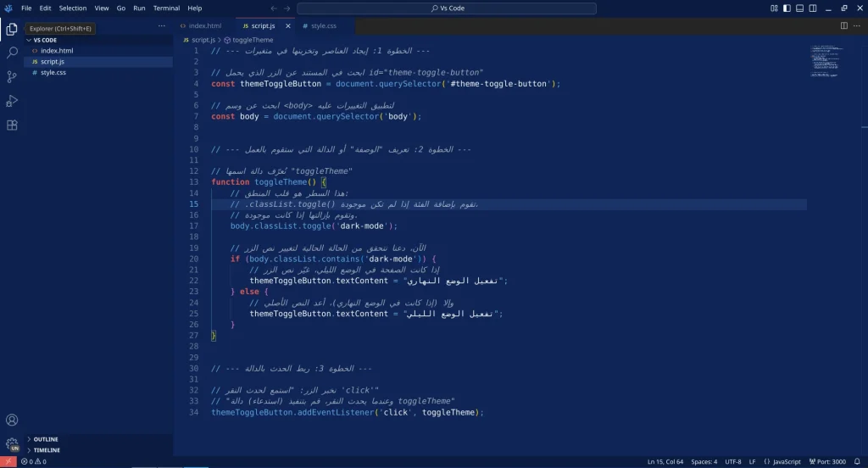
Task: Open errors and warnings count in status bar
Action: [34, 461]
